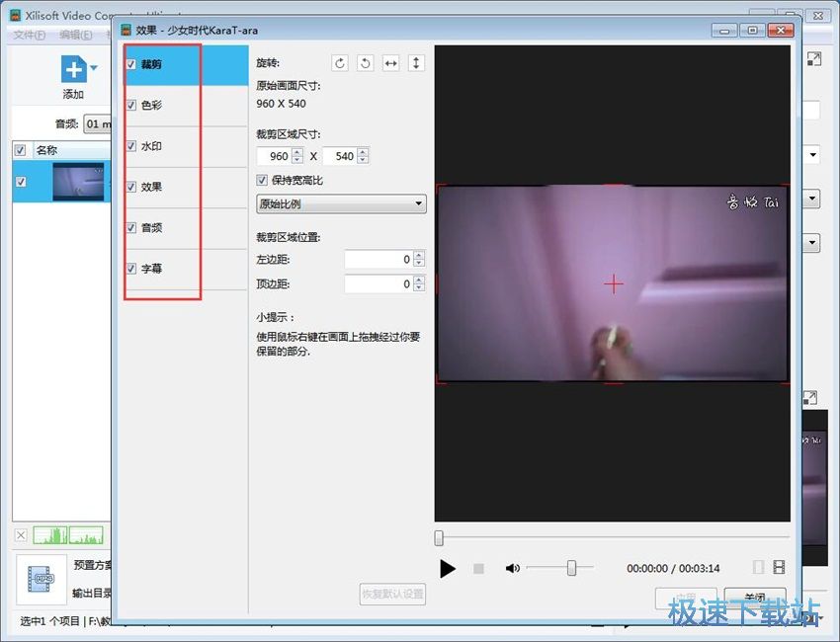Open the first dropdown arrow on right panel
The image size is (840, 642).
(x=812, y=155)
